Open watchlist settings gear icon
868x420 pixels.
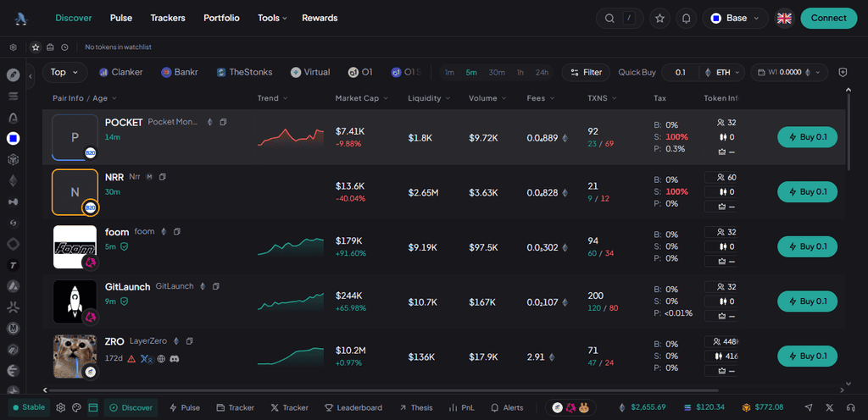(x=14, y=47)
